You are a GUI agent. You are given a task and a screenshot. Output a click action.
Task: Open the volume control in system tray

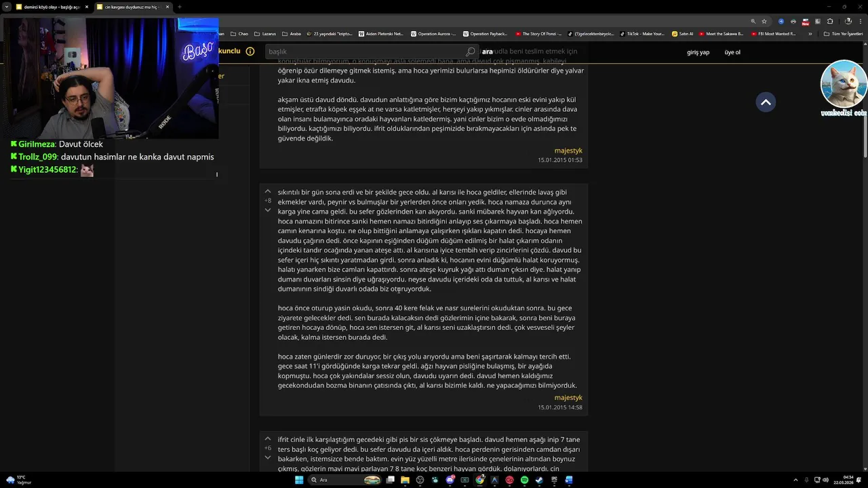tap(825, 480)
